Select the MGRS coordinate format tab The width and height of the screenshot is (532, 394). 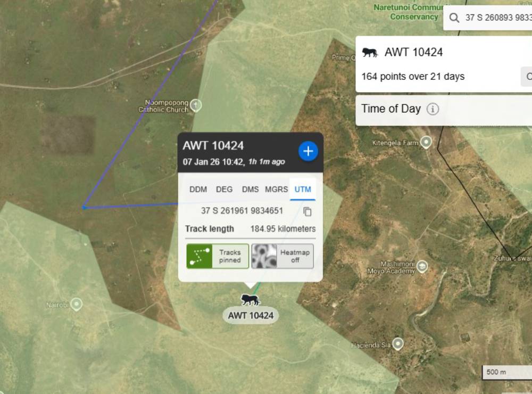coord(276,190)
